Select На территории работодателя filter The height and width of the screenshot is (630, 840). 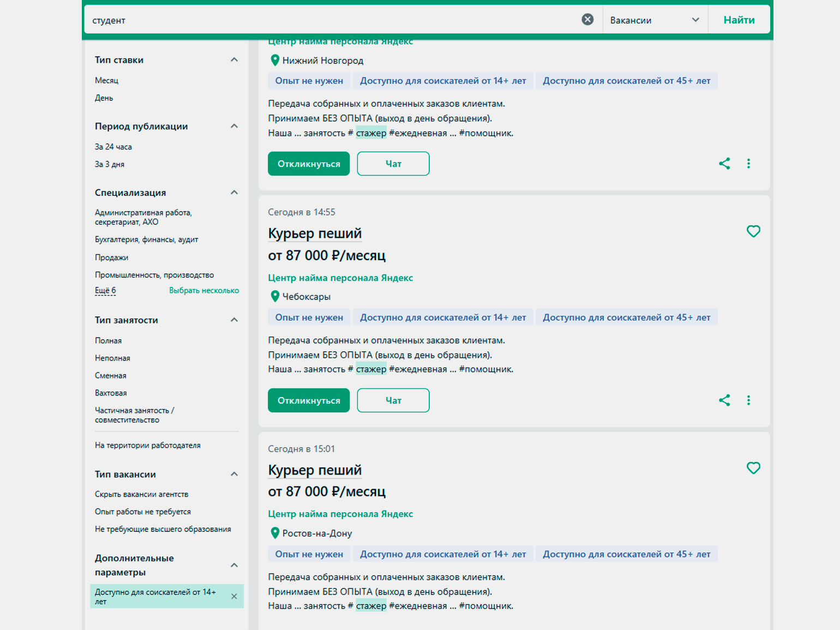(148, 445)
